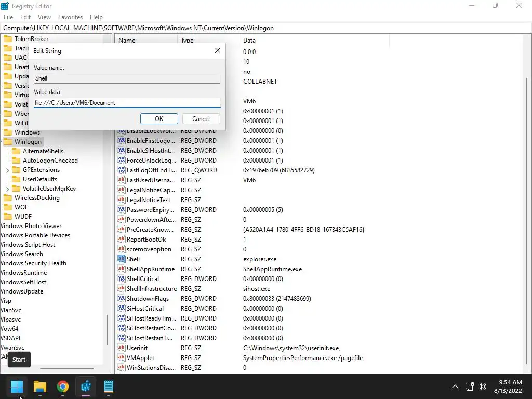Open the Help menu
The image size is (532, 399).
[96, 17]
